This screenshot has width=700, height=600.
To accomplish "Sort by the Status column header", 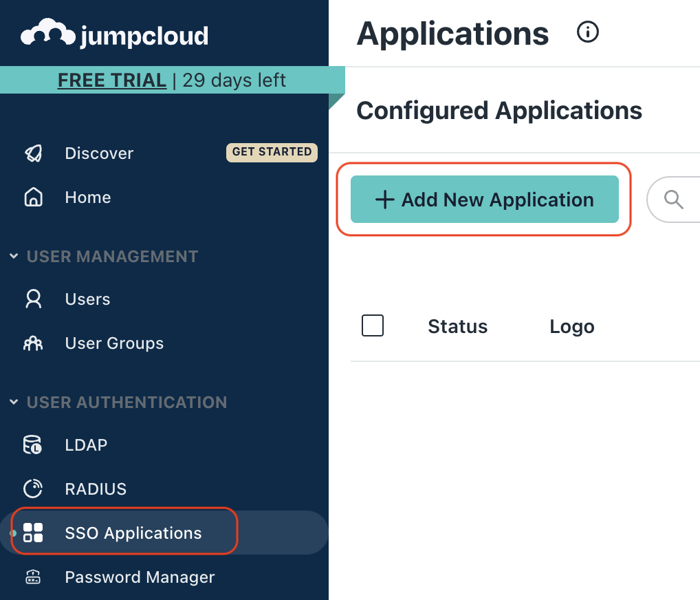I will [457, 326].
